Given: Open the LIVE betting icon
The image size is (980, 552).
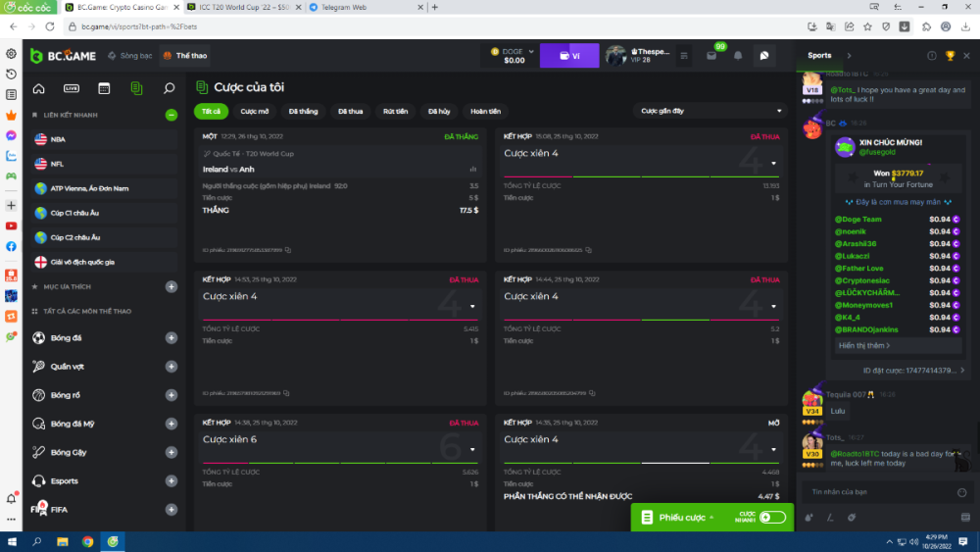Looking at the screenshot, I should pyautogui.click(x=72, y=88).
